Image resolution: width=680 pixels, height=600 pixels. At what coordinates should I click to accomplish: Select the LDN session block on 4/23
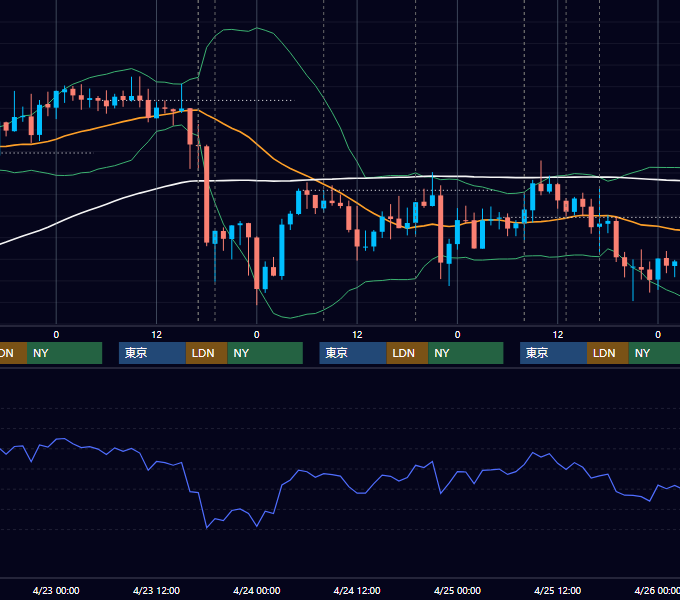[206, 353]
